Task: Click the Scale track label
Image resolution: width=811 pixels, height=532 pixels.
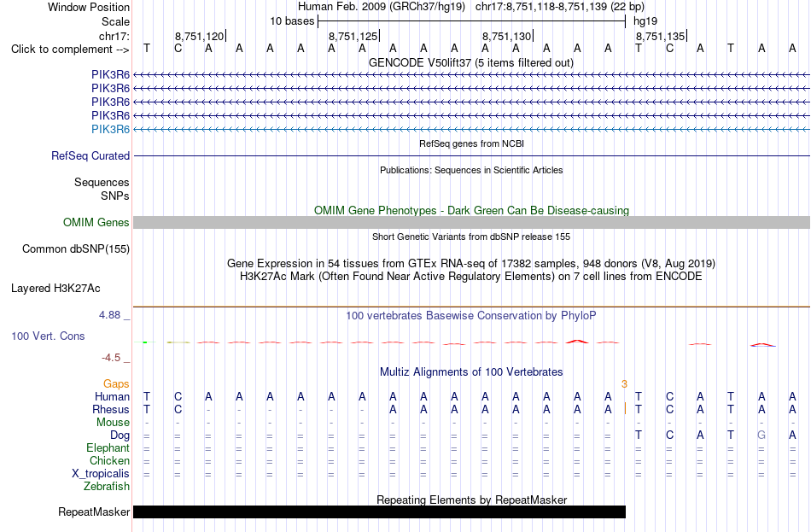Action: click(115, 21)
